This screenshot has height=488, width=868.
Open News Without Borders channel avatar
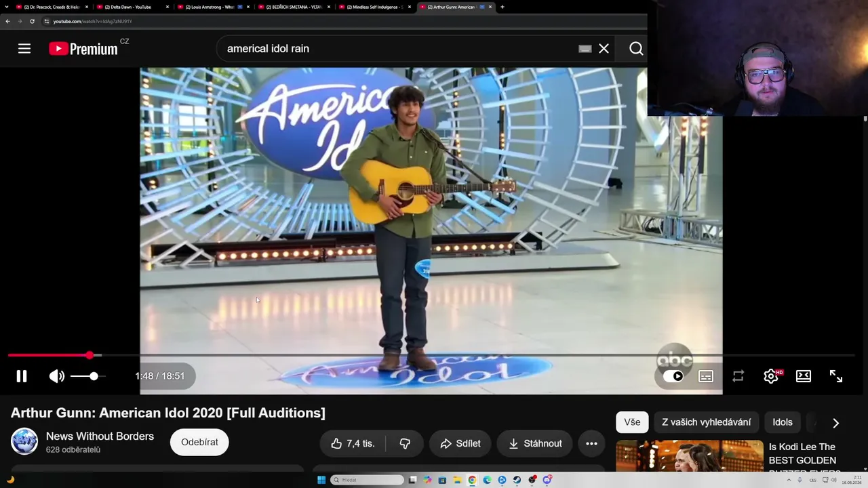[24, 441]
